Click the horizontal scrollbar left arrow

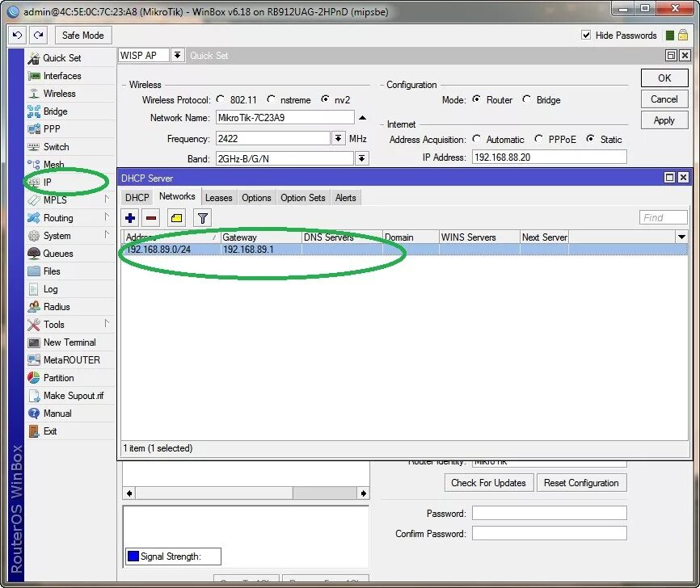[x=129, y=493]
